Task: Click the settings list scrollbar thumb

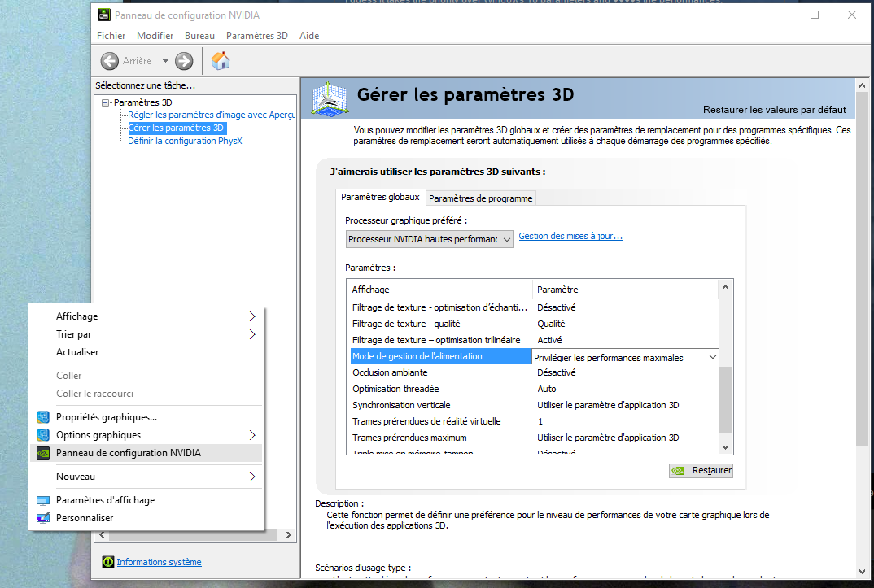Action: [725, 399]
